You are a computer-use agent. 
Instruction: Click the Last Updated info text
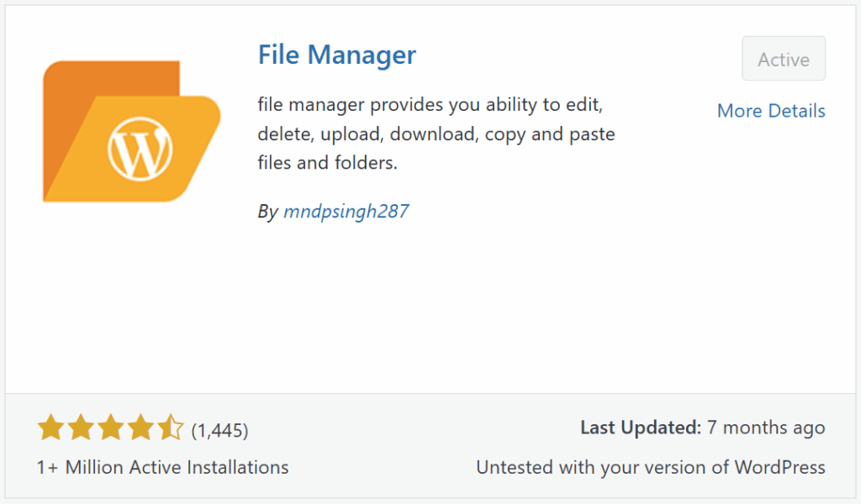(x=702, y=427)
